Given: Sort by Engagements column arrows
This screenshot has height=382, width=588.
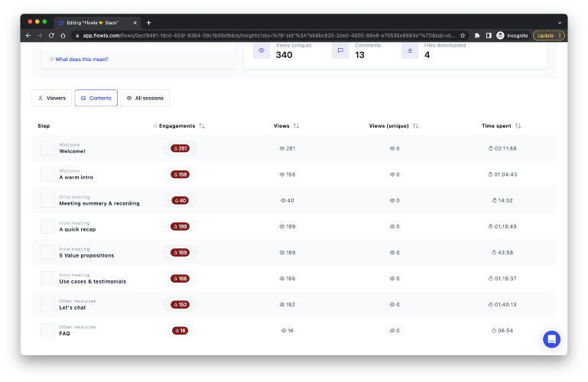Looking at the screenshot, I should (202, 126).
